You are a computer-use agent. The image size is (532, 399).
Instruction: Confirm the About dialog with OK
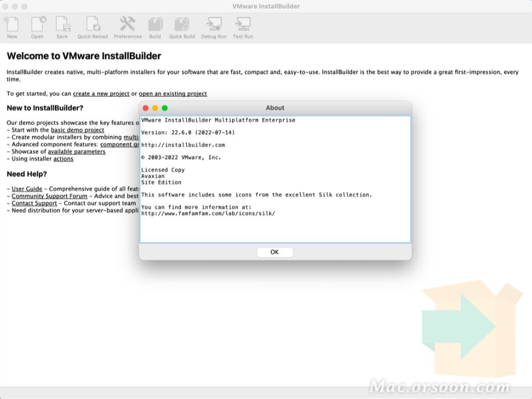tap(275, 252)
